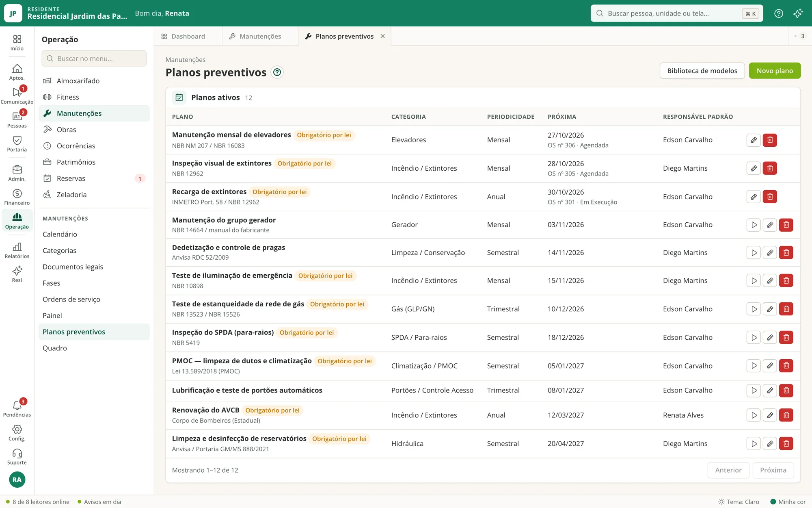
Task: Click the RA user avatar
Action: tap(17, 480)
